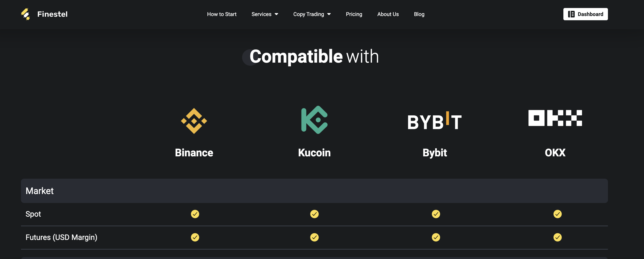
Task: Click the Binance diamond logo
Action: (194, 121)
